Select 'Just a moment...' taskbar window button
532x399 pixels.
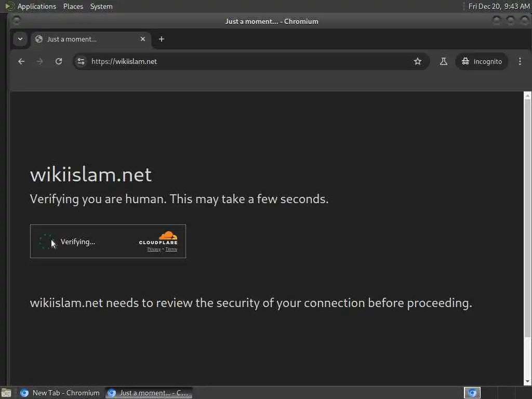[x=149, y=393]
